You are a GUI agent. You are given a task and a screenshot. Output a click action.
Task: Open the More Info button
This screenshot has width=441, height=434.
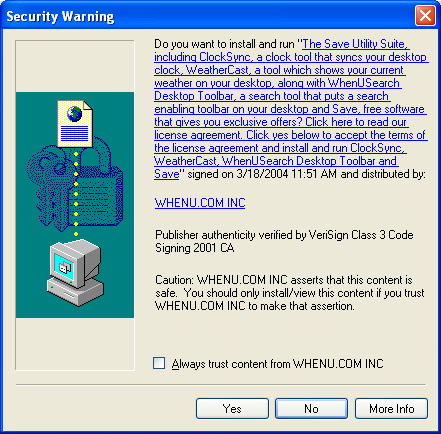click(391, 408)
